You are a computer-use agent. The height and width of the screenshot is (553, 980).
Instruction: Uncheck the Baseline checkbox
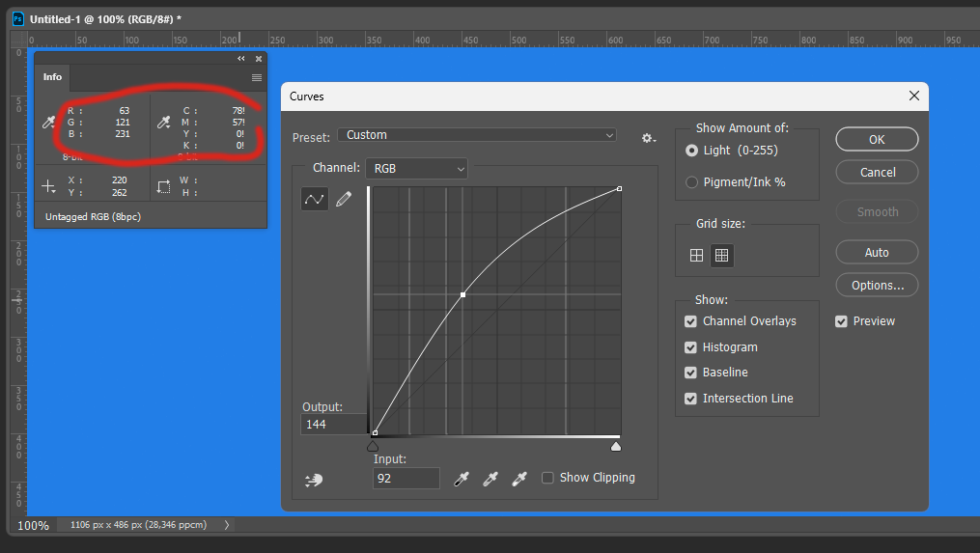(690, 373)
